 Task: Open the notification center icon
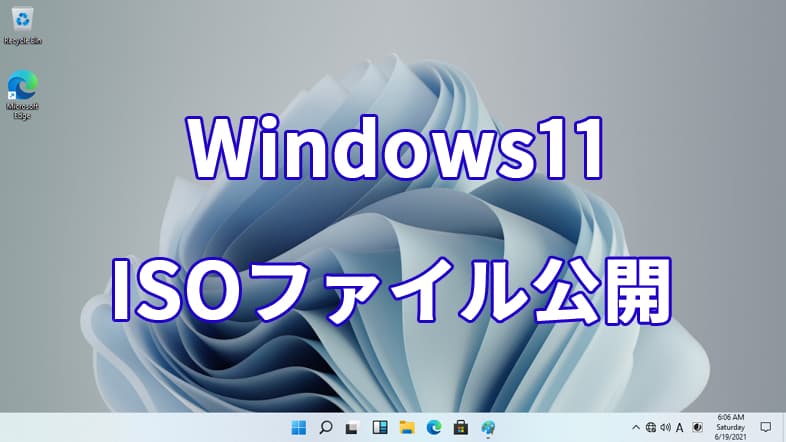coord(765,427)
